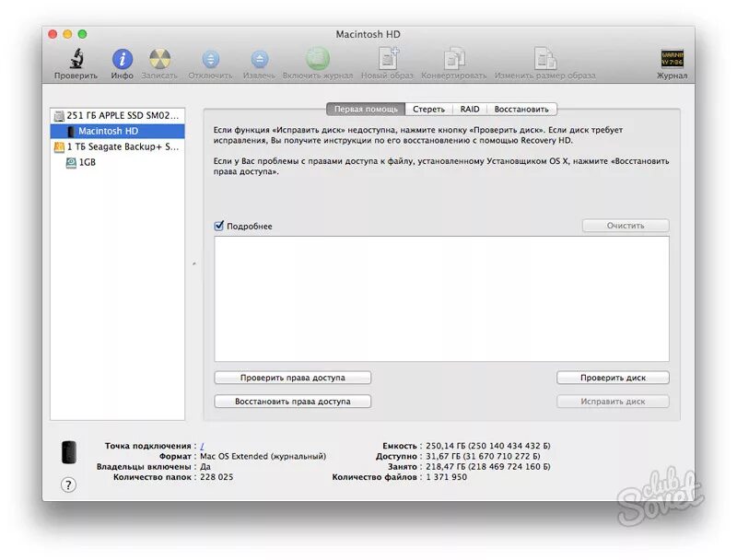737x560 pixels.
Task: Click the available space value 31,67 ГБ
Action: pos(483,456)
